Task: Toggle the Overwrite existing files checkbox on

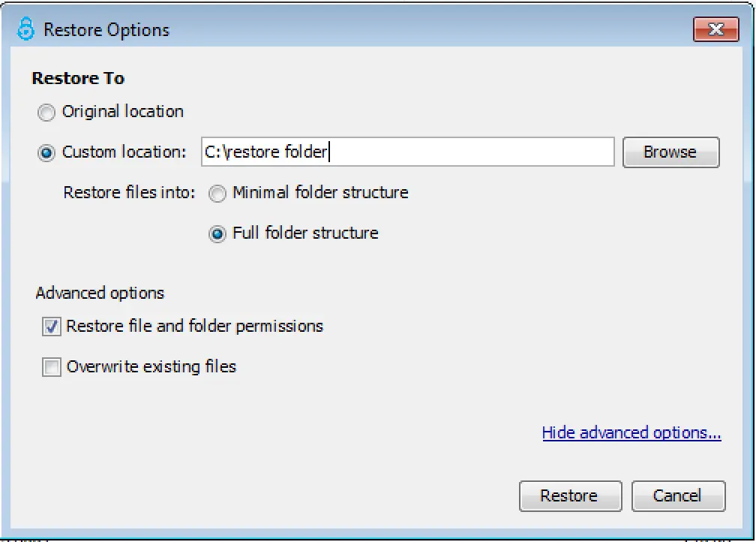Action: (x=51, y=367)
